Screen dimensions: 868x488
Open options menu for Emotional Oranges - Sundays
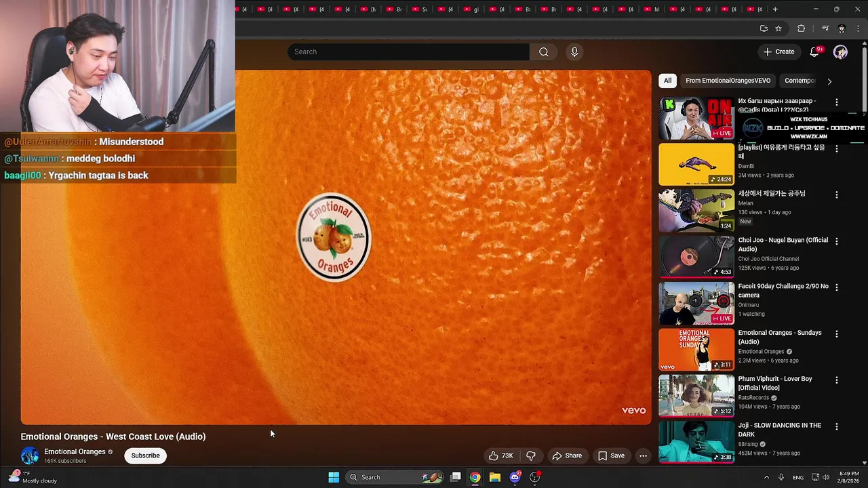[x=836, y=334]
